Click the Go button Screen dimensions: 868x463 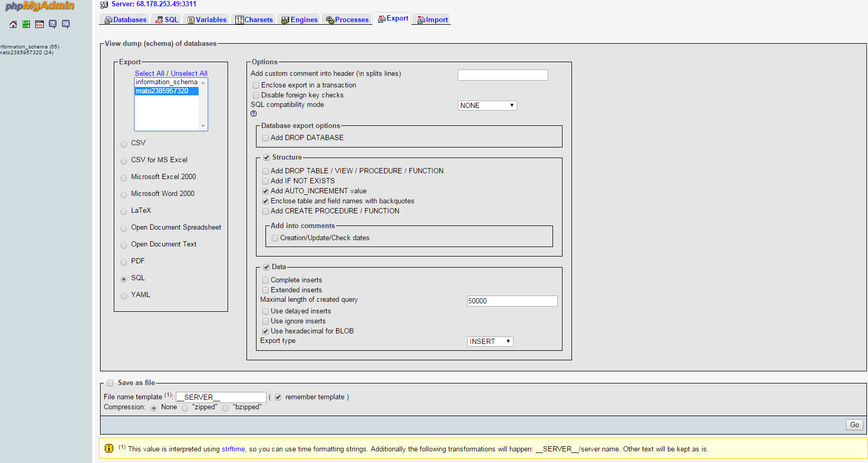tap(854, 425)
